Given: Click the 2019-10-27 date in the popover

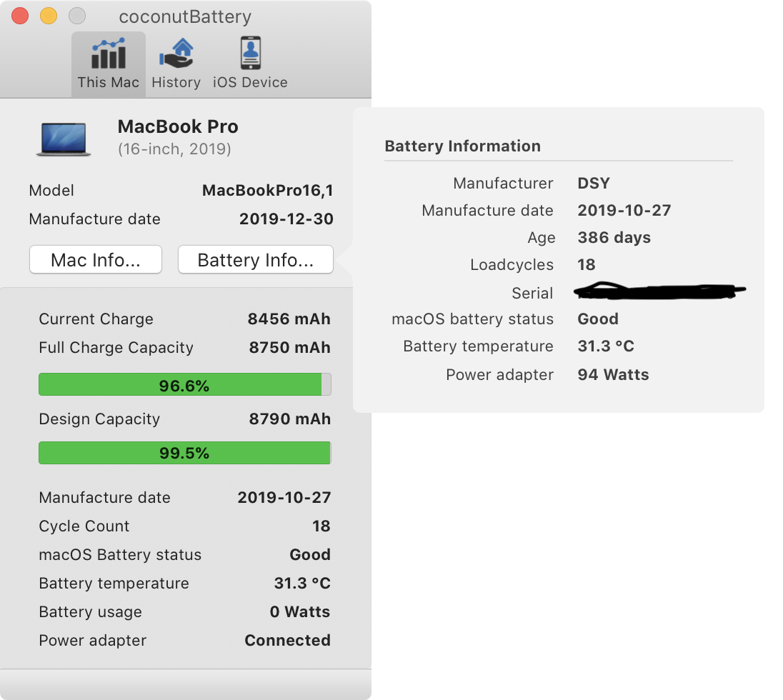Looking at the screenshot, I should pyautogui.click(x=624, y=210).
